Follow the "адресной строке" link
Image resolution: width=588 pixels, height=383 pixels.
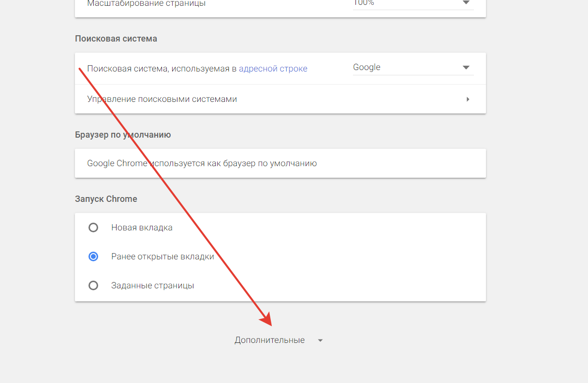click(273, 69)
